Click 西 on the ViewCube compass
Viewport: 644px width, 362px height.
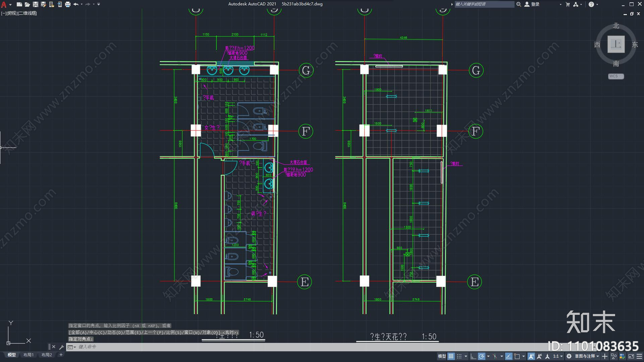click(597, 45)
